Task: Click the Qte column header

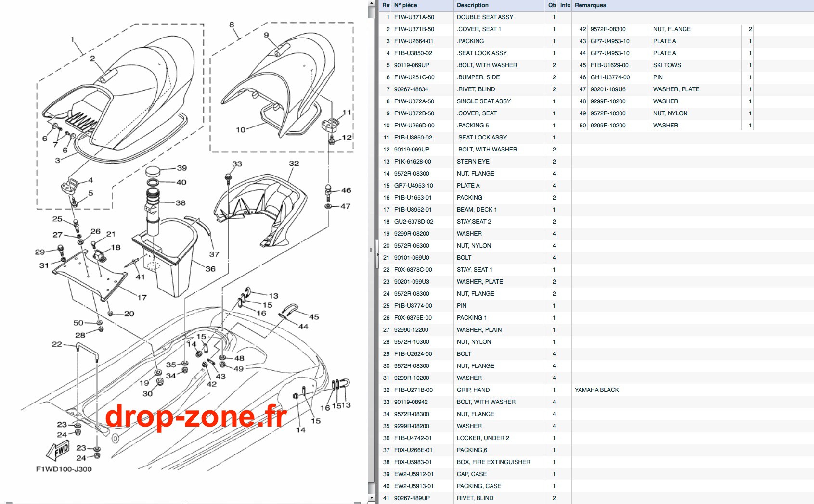Action: point(552,5)
